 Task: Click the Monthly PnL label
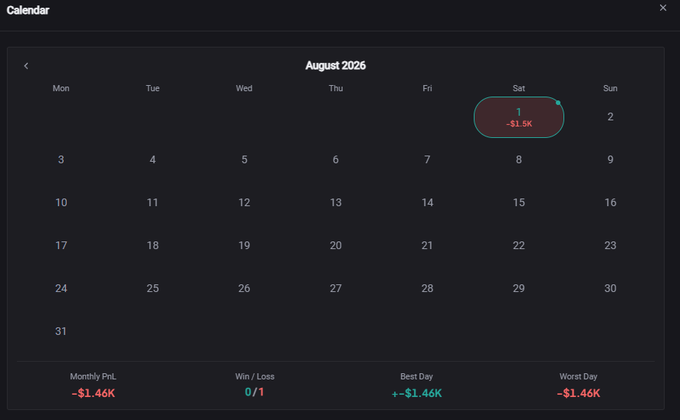click(x=93, y=377)
